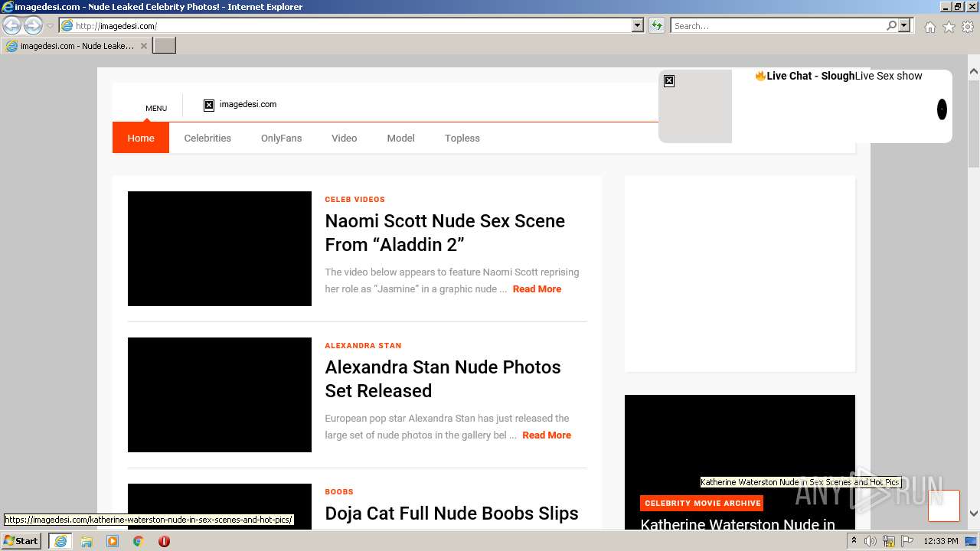Click the address bar URL field
Viewport: 980px width, 551px height.
345,25
